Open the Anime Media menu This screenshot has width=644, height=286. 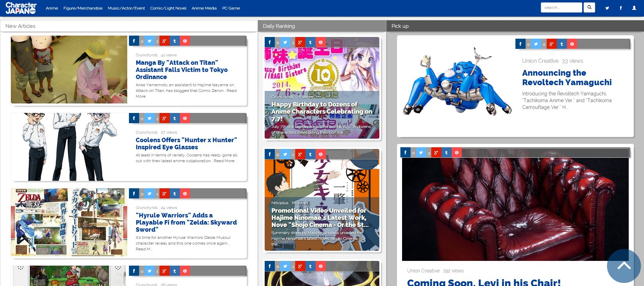point(204,8)
